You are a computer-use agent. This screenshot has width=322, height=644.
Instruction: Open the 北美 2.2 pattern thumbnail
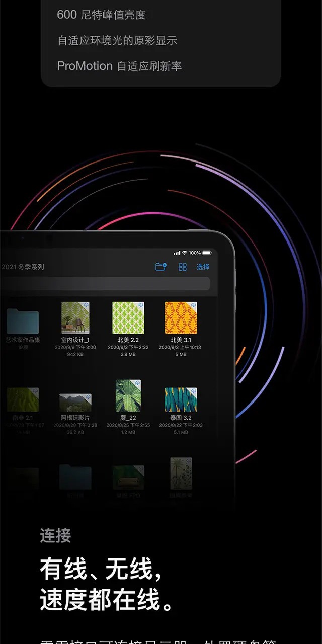pyautogui.click(x=128, y=317)
